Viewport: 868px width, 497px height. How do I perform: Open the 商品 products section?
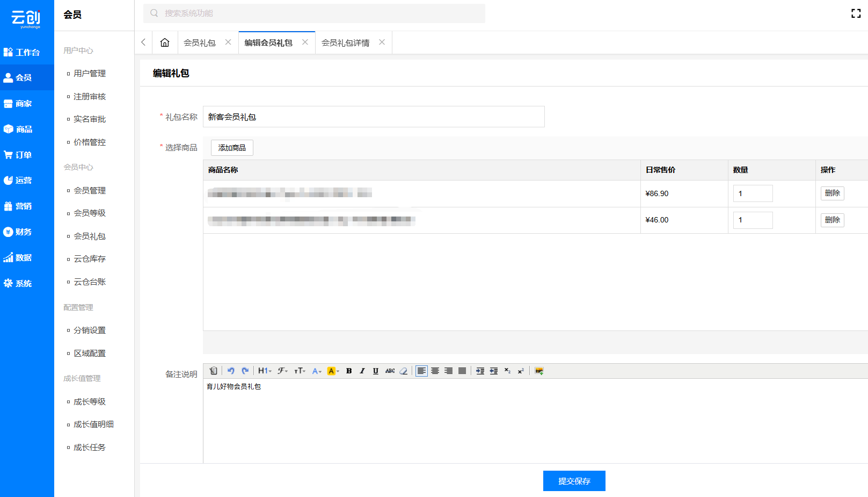(27, 129)
